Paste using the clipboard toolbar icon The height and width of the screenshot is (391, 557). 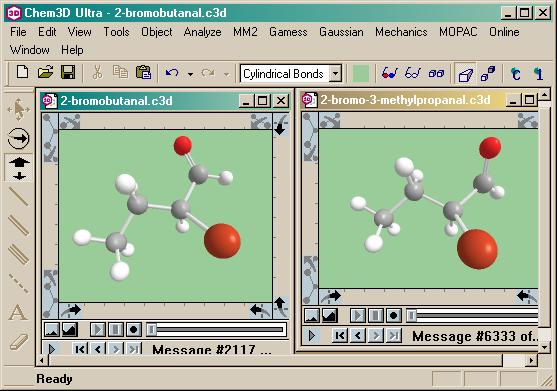(x=144, y=73)
